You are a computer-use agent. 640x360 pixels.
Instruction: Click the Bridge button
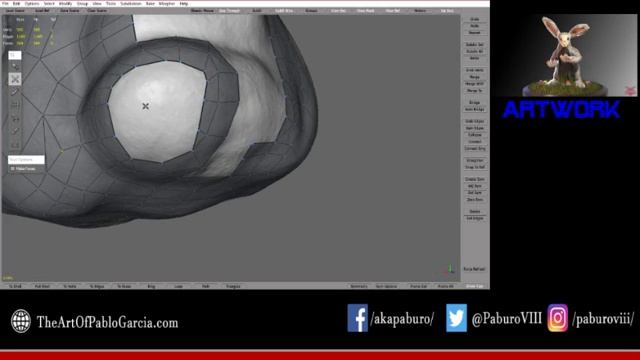475,102
